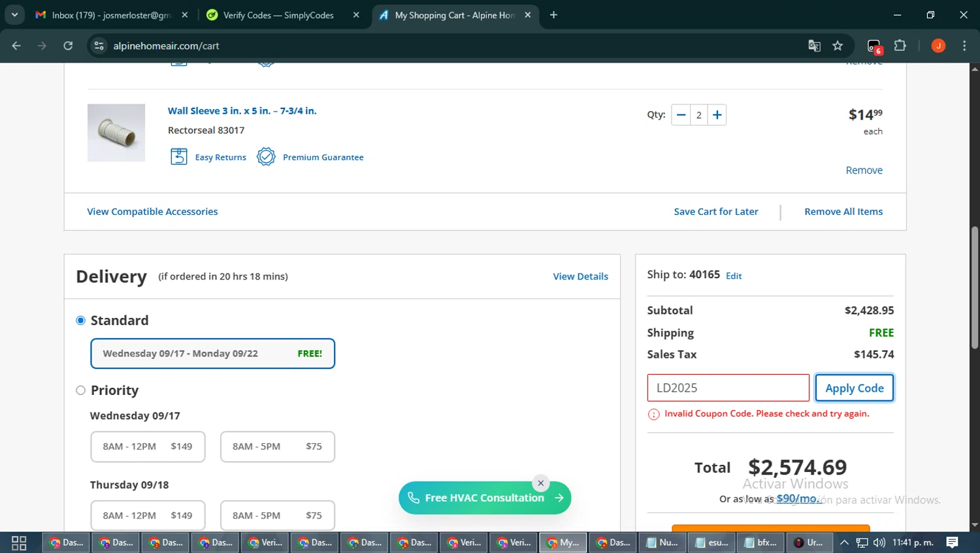The height and width of the screenshot is (553, 980).
Task: Select the My Shopping Cart Alpine tab
Action: [x=454, y=15]
